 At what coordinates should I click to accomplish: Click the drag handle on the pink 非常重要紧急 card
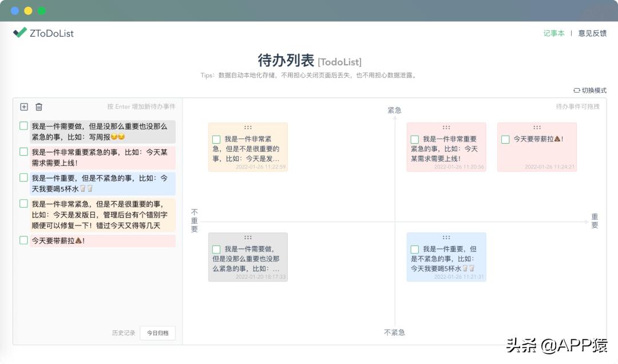point(446,128)
